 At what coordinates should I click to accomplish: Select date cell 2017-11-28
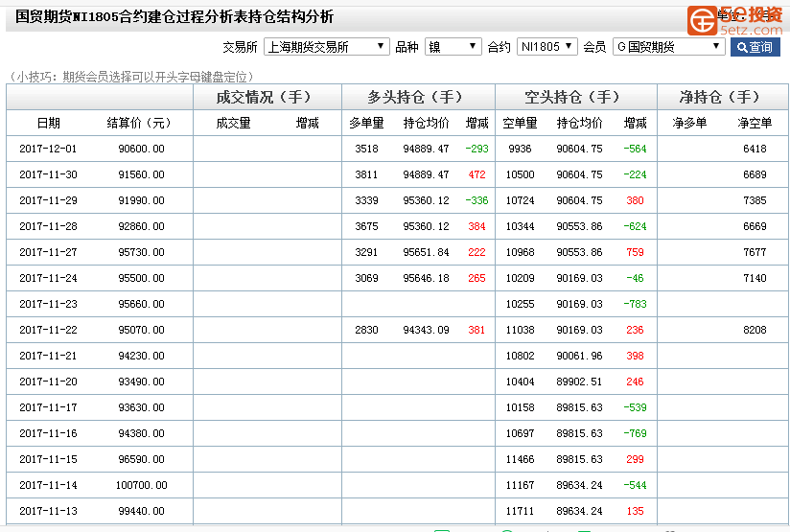pyautogui.click(x=48, y=226)
